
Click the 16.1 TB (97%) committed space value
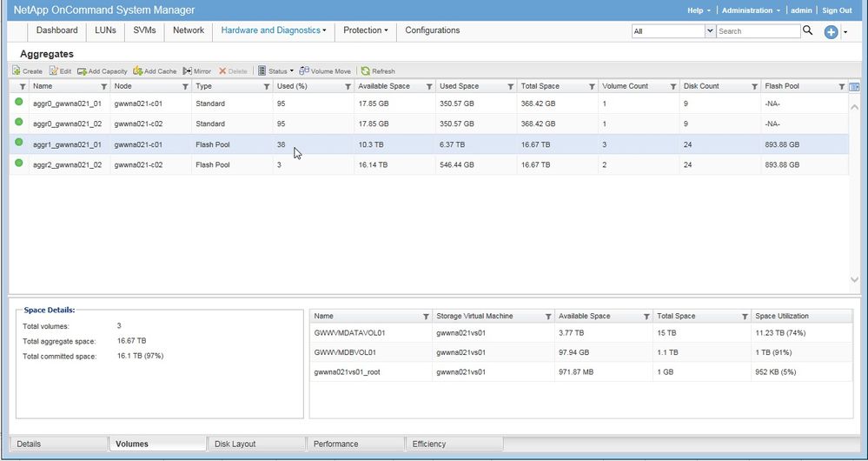[x=141, y=356]
